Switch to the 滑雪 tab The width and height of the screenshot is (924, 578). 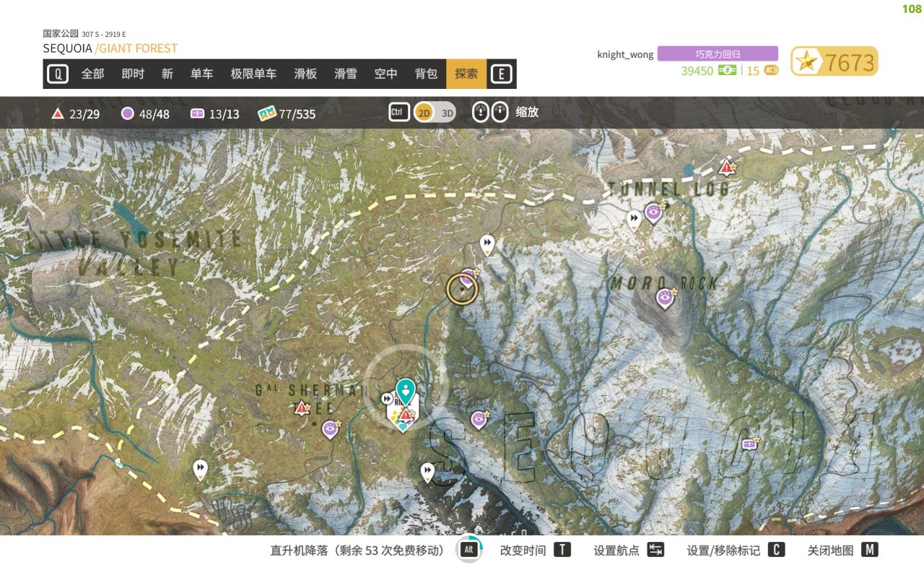(346, 74)
